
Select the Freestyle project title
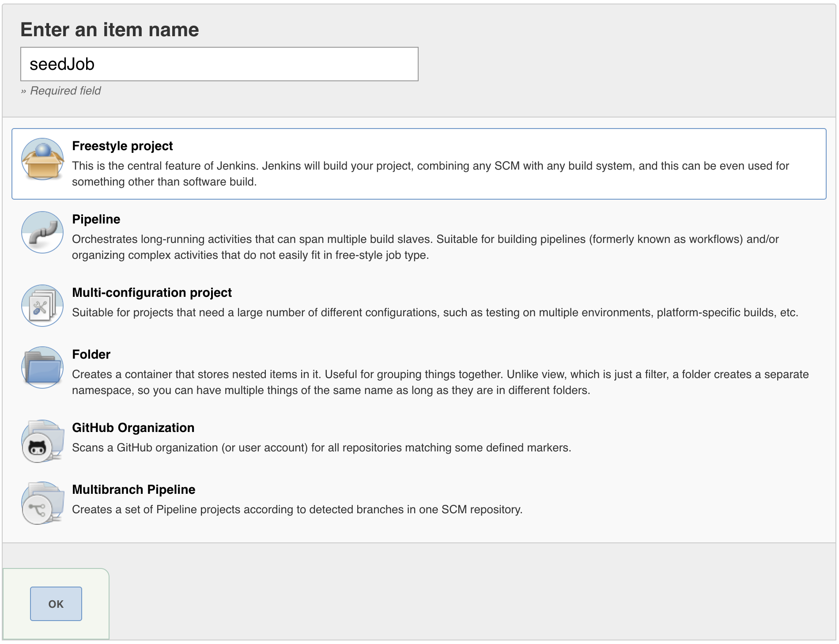122,146
